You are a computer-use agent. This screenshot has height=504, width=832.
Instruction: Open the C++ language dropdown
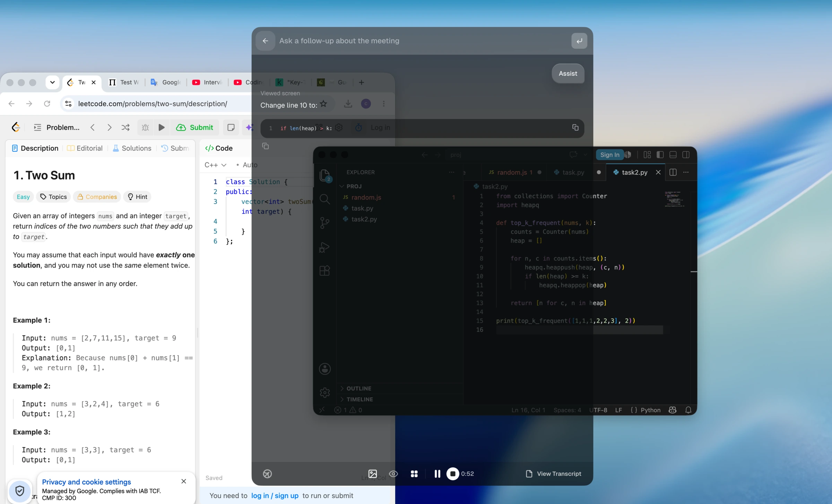coord(215,165)
